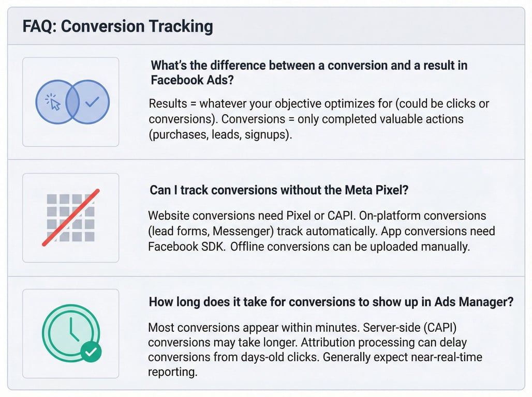Click the 'FAQ: Conversion Tracking' header title
The width and height of the screenshot is (532, 397).
[x=117, y=26]
